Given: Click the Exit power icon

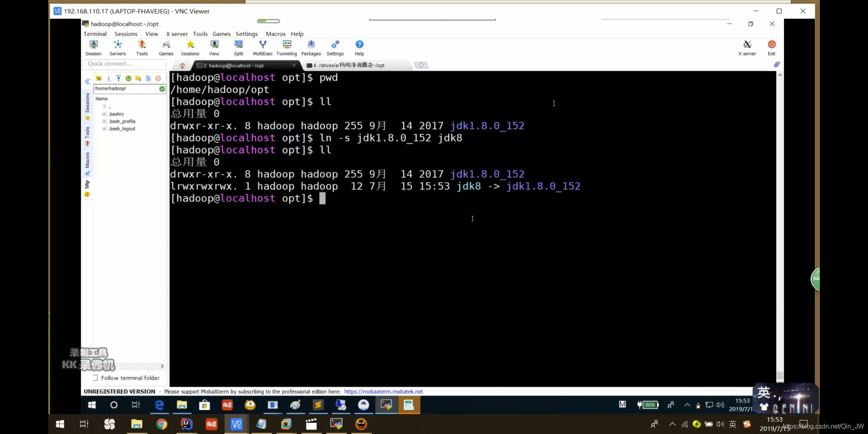Looking at the screenshot, I should pyautogui.click(x=772, y=47).
